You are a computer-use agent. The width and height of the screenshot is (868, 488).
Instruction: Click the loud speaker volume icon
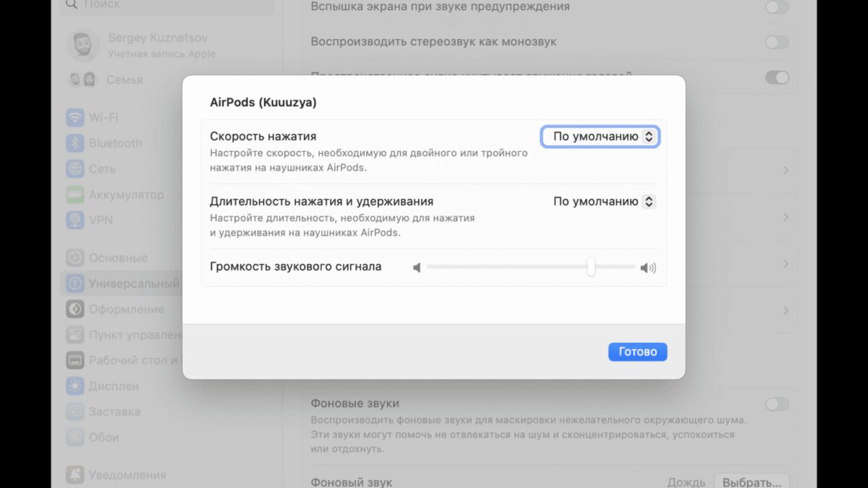coord(648,268)
